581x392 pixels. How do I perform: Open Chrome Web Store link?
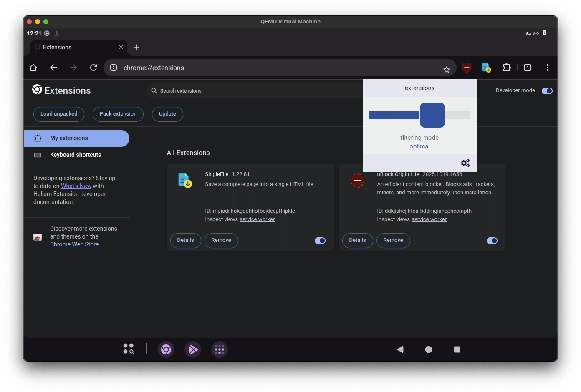click(74, 244)
